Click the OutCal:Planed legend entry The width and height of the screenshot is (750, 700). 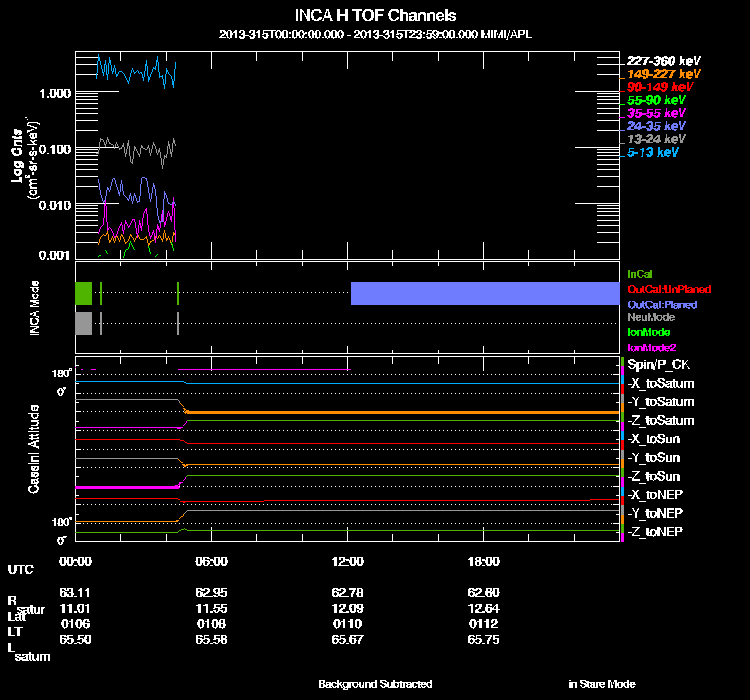pyautogui.click(x=662, y=305)
